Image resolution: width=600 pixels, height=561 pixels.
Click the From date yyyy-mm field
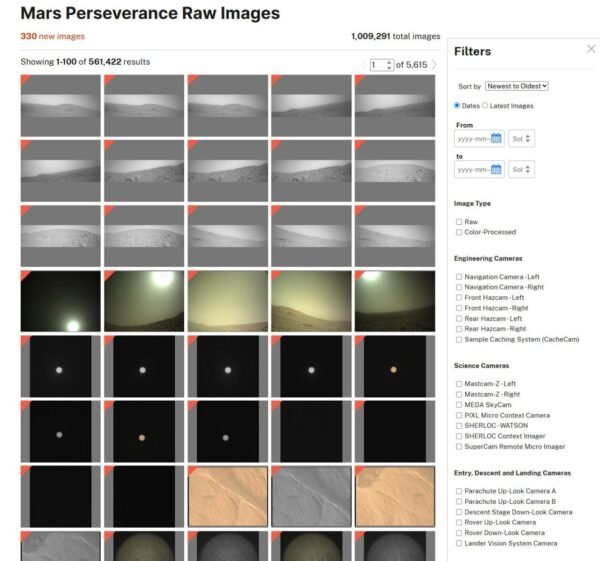pyautogui.click(x=479, y=139)
